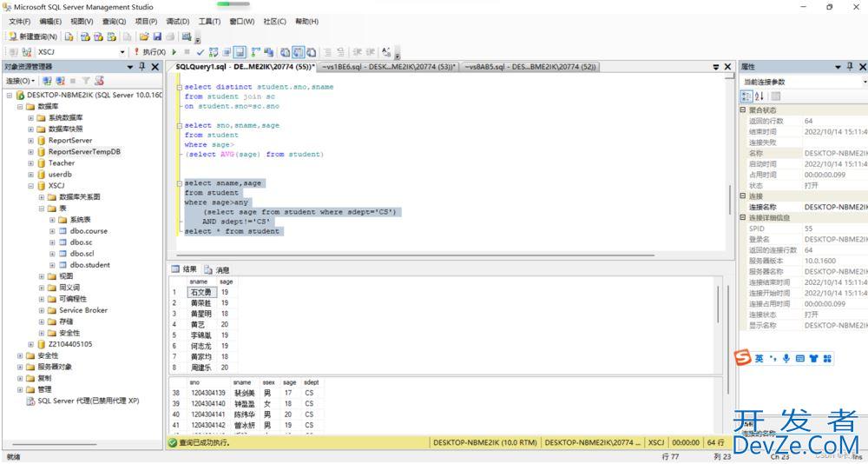
Task: Select the userdb database in the tree
Action: point(60,175)
